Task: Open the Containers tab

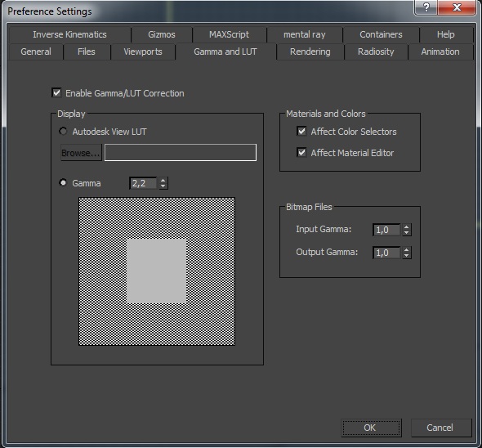Action: click(381, 34)
